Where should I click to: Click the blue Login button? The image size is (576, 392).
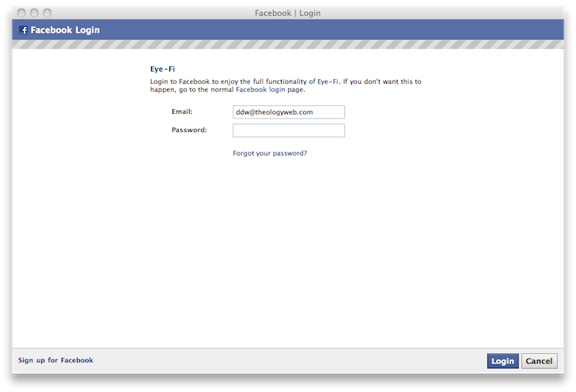pyautogui.click(x=502, y=361)
